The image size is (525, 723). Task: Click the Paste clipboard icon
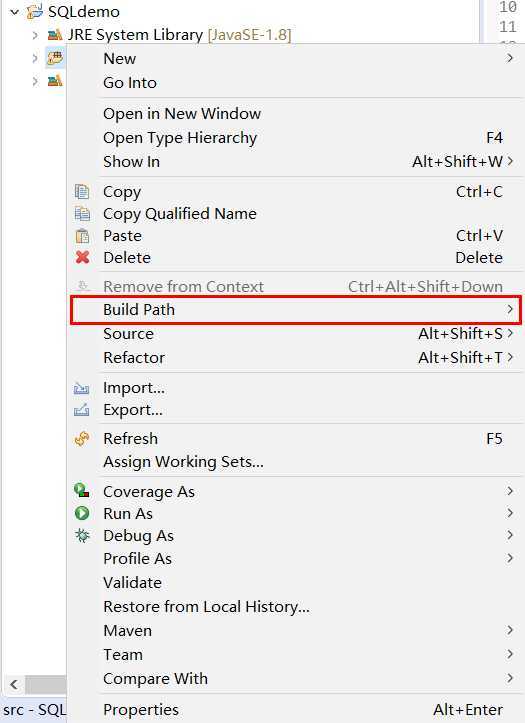[x=82, y=236]
